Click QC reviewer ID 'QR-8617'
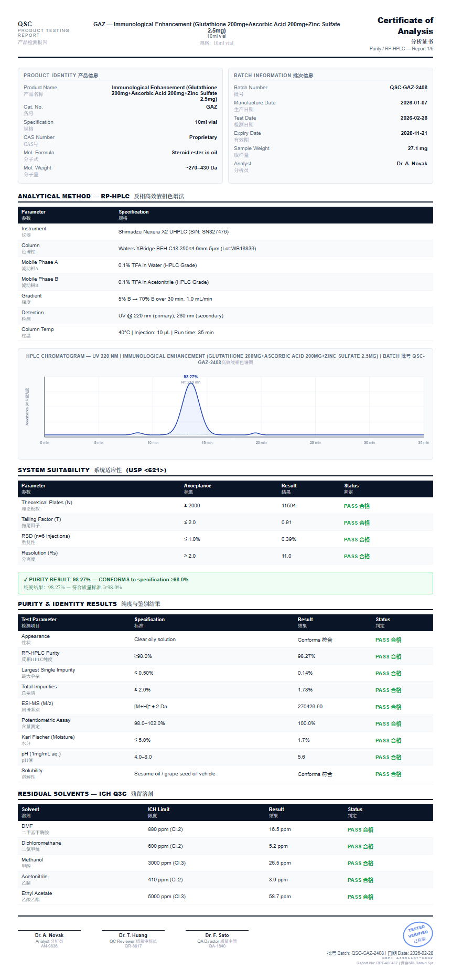This screenshot has height=980, width=451. coord(133,946)
